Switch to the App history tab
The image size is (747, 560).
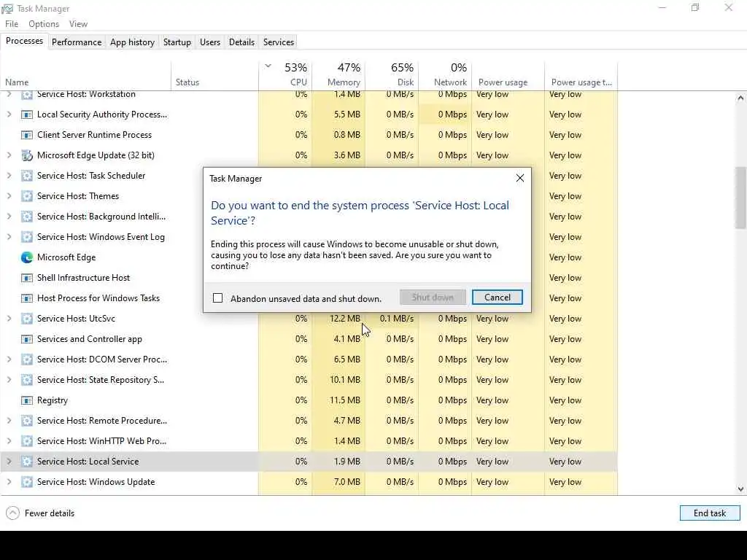tap(133, 42)
